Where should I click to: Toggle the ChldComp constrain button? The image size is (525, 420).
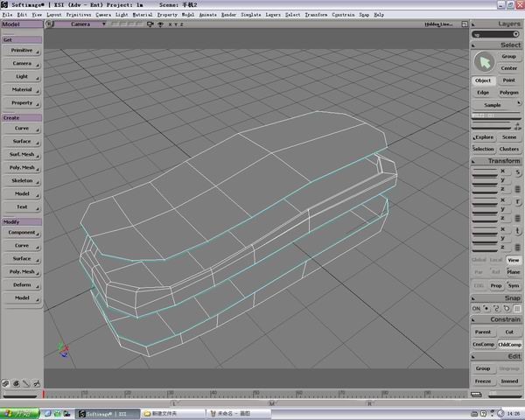[x=509, y=344]
